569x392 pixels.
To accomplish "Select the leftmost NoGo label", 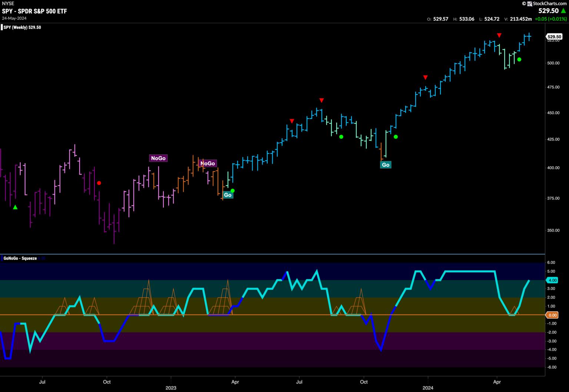I will 158,158.
